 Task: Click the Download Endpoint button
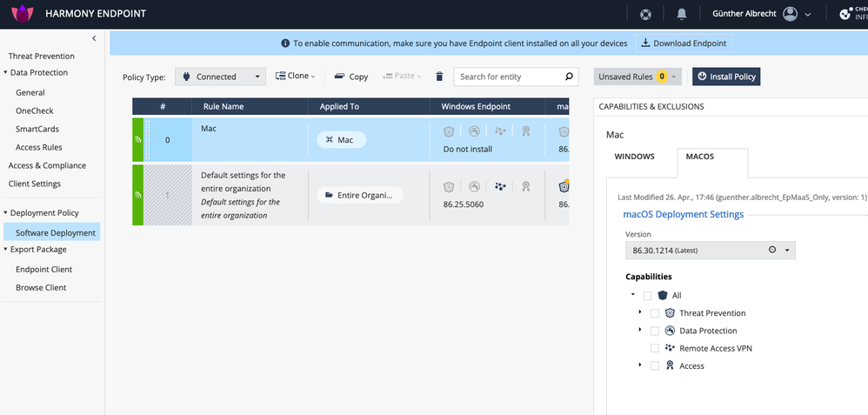click(684, 44)
